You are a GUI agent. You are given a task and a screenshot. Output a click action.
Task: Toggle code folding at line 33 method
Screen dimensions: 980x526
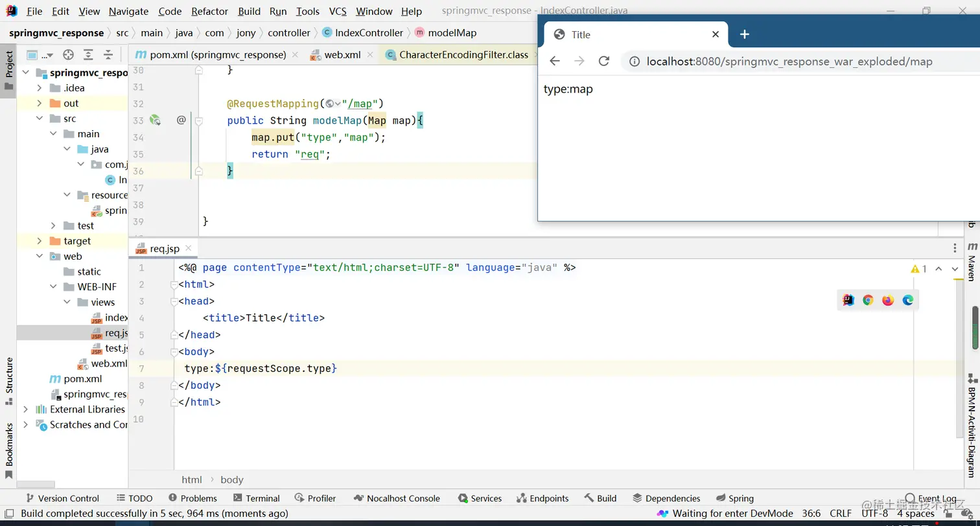(x=200, y=120)
